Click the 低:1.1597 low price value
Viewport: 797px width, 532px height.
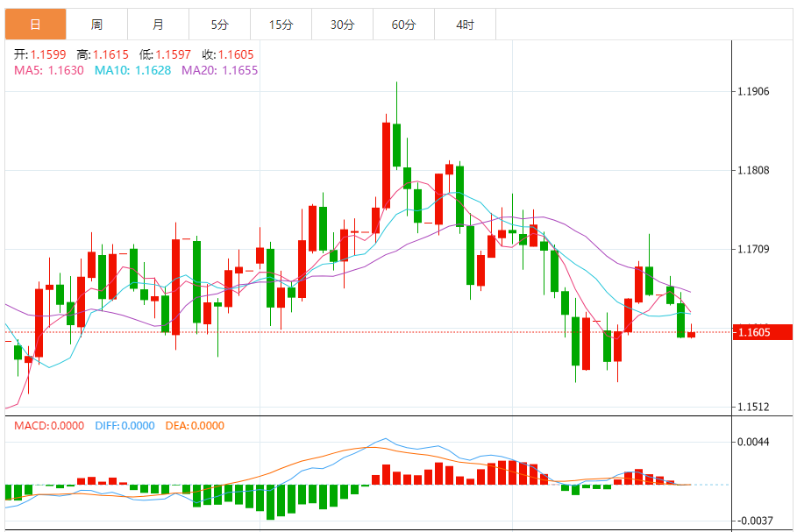165,54
